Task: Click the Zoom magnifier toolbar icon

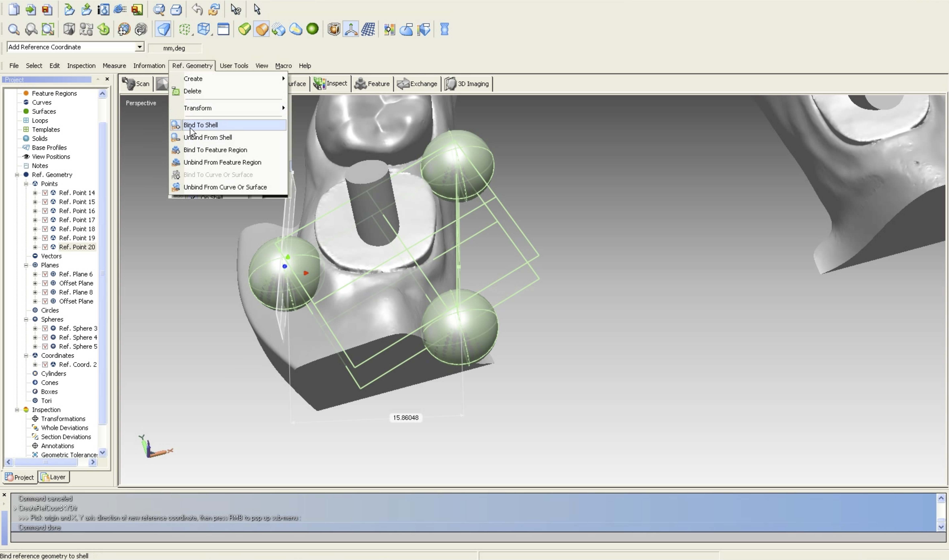Action: click(14, 29)
